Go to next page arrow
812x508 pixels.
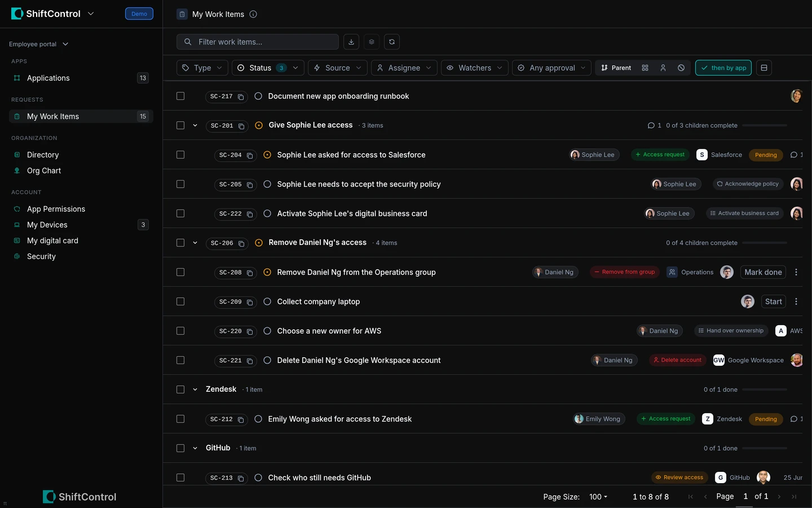point(779,497)
